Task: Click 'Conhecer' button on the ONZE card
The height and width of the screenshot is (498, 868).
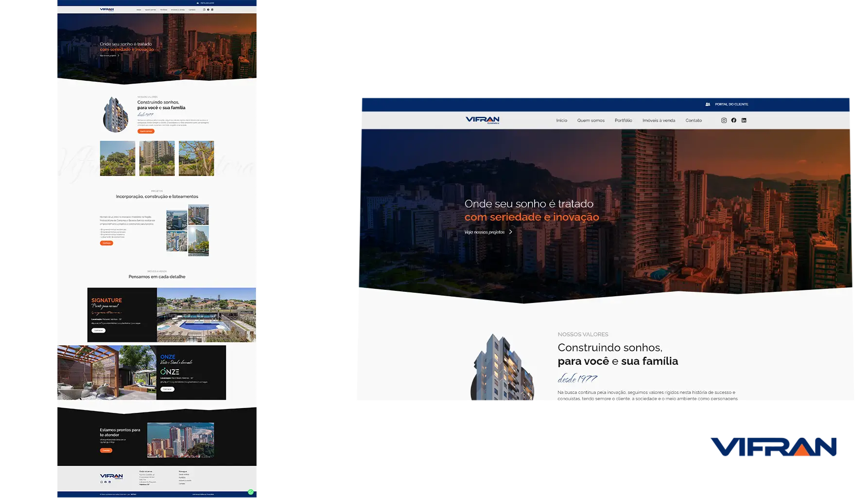Action: (x=167, y=389)
